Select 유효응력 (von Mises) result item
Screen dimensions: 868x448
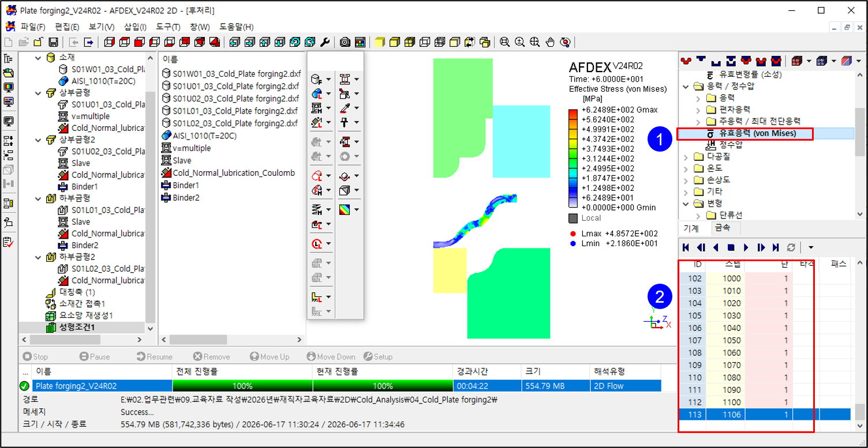pos(757,133)
